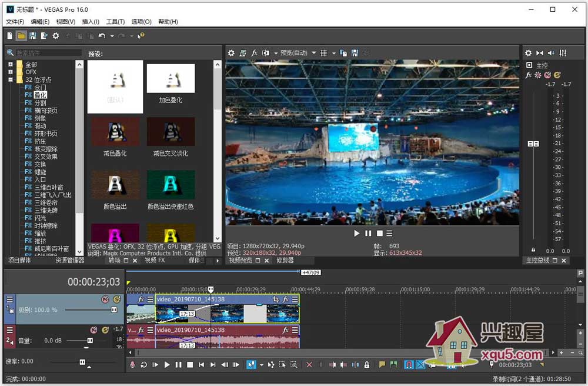Show overlays grid in the preview
Screen dimensions: 588x386
pyautogui.click(x=323, y=53)
